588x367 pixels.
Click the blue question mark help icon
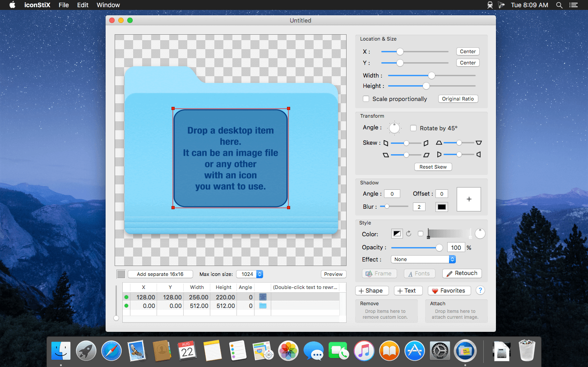(x=480, y=291)
